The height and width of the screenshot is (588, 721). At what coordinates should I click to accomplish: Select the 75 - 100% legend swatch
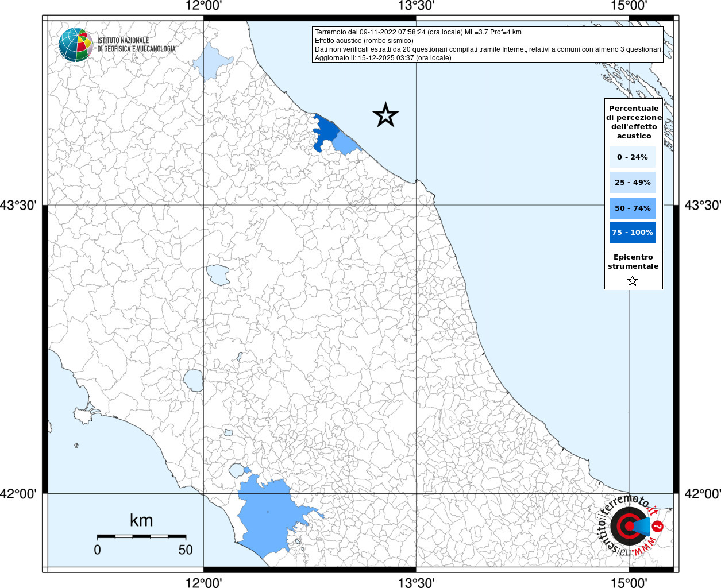[x=633, y=233]
